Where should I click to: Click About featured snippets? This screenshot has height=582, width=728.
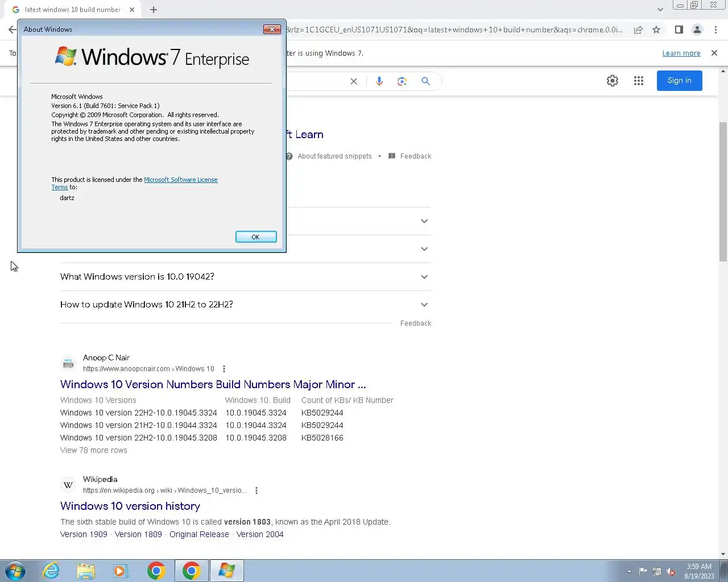[x=334, y=156]
